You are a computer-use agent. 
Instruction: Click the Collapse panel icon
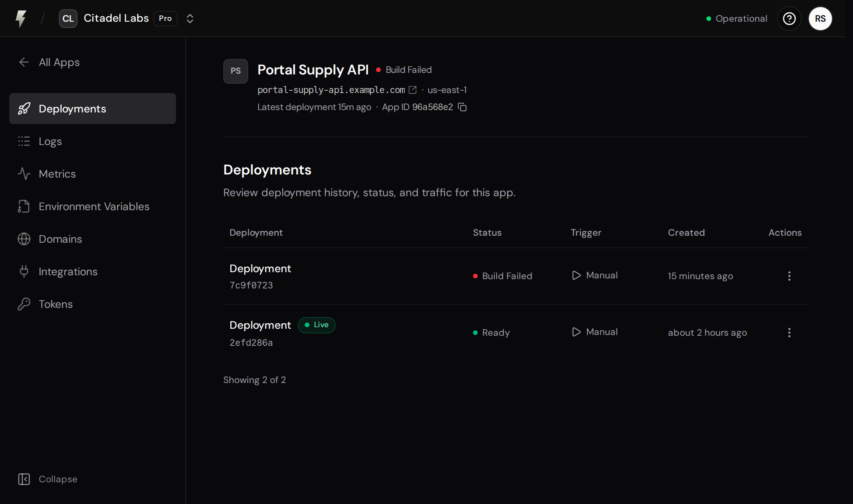pos(24,479)
